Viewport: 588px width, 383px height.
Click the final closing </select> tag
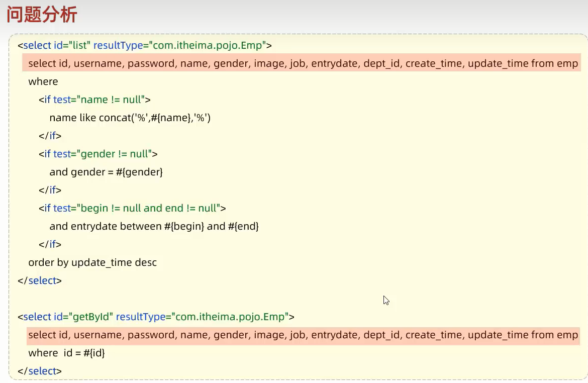tap(39, 370)
